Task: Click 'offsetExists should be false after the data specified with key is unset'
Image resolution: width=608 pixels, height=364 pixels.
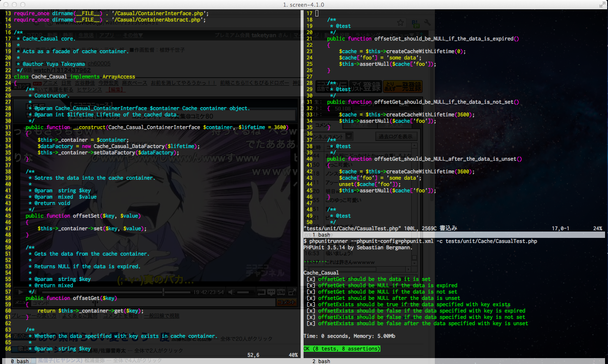Action: 423,324
